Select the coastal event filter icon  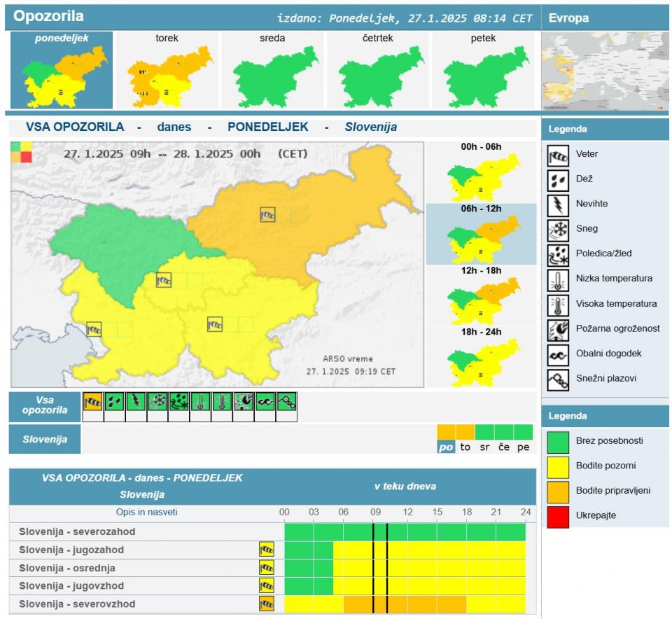(265, 401)
